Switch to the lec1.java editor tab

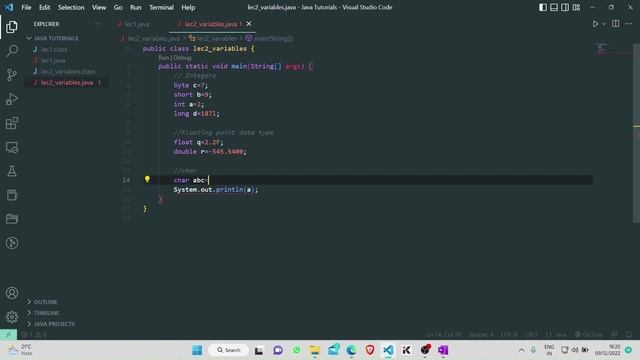point(137,24)
